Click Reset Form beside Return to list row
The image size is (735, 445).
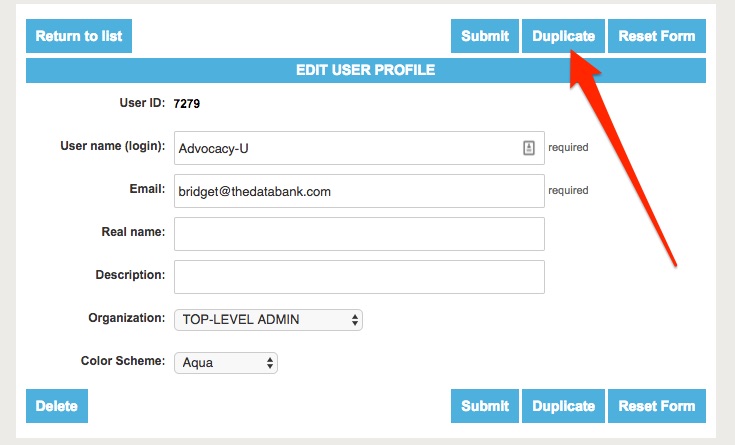point(657,36)
